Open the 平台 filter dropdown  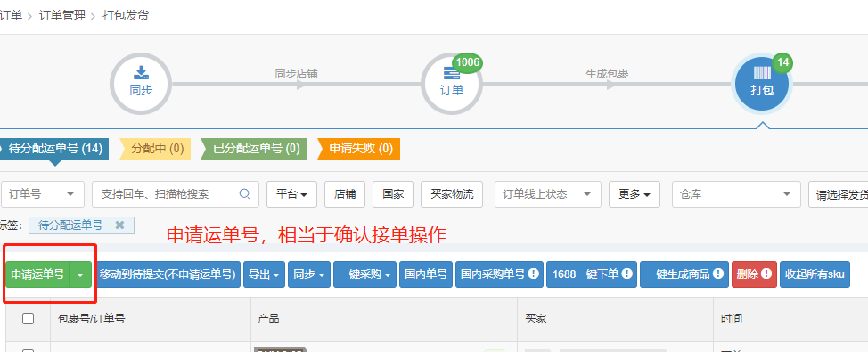291,194
